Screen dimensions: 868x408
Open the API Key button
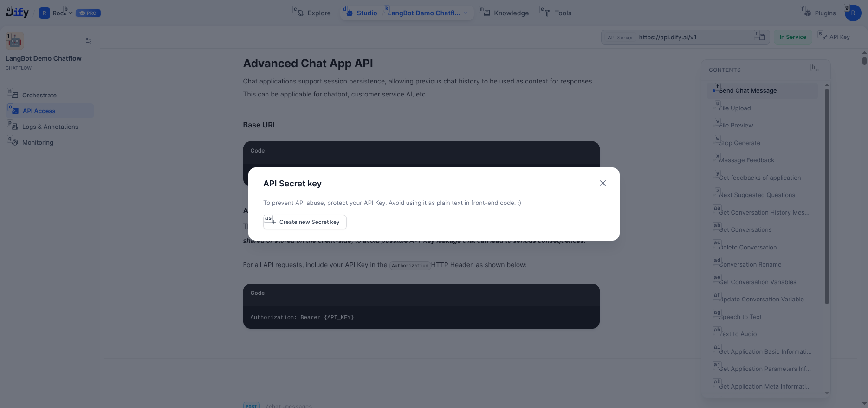(x=835, y=37)
